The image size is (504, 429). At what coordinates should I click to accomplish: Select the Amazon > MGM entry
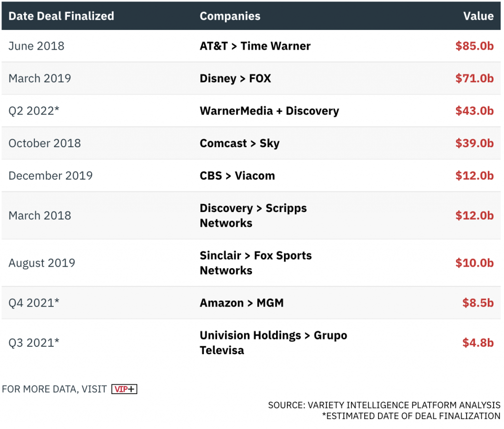pos(242,303)
